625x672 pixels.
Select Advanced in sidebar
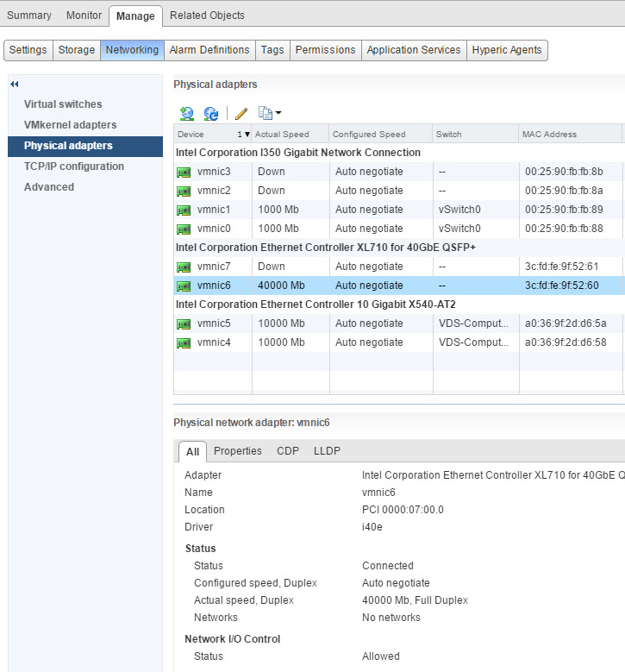[49, 187]
